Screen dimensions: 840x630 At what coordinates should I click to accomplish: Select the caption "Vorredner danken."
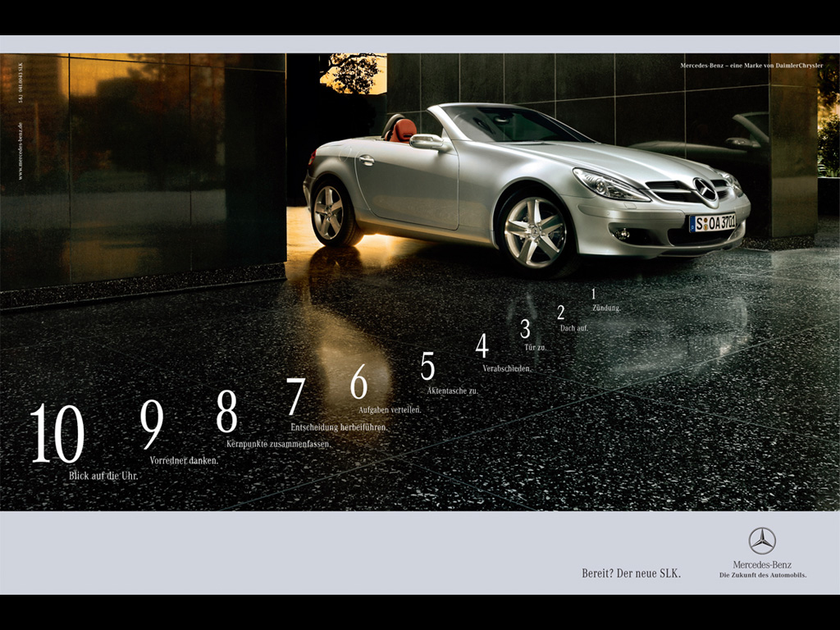click(x=184, y=460)
